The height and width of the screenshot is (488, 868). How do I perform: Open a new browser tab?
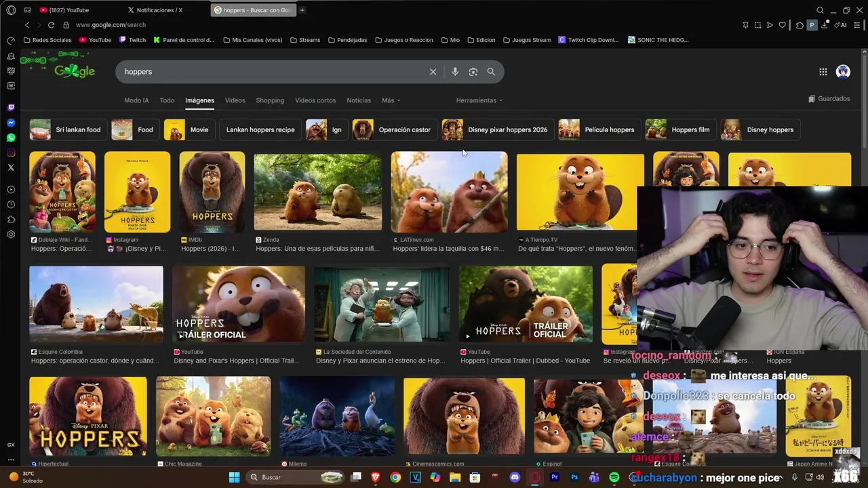coord(302,10)
